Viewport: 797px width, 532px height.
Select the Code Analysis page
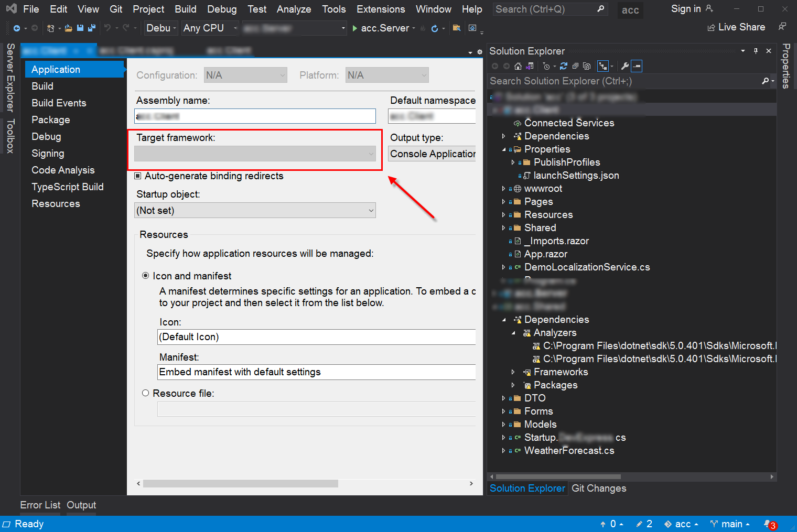coord(63,170)
